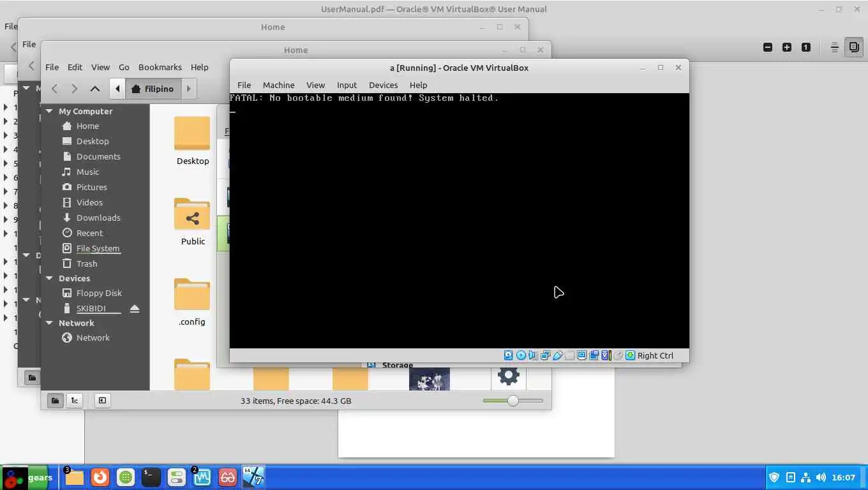Click filipino path bar button

click(153, 89)
